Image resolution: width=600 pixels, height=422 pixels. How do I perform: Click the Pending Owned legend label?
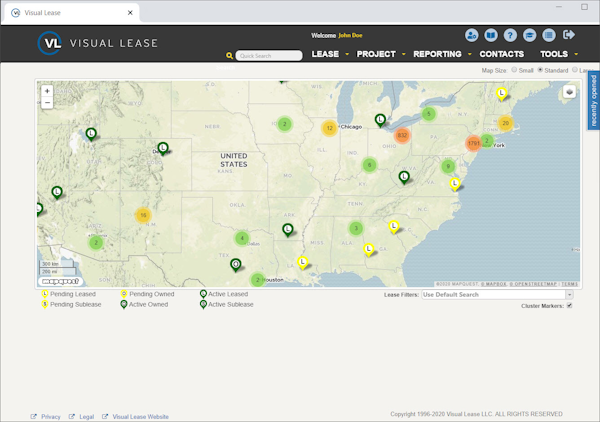coord(152,294)
